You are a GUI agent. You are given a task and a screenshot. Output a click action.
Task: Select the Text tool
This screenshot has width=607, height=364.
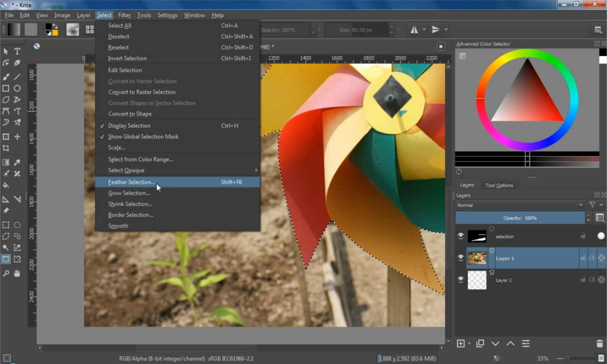pyautogui.click(x=17, y=51)
